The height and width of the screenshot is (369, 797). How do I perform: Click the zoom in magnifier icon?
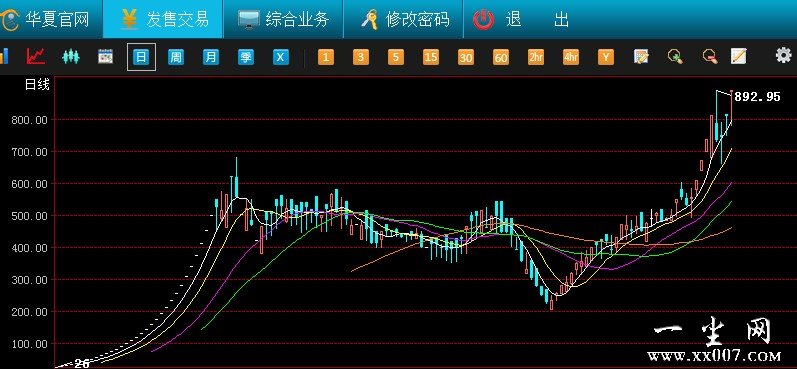point(675,56)
